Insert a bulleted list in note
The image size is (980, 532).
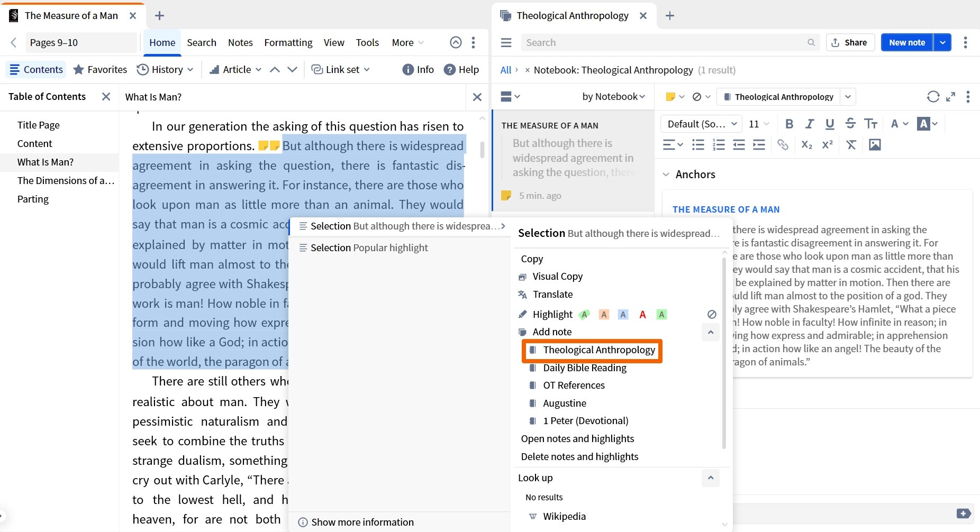[x=698, y=145]
